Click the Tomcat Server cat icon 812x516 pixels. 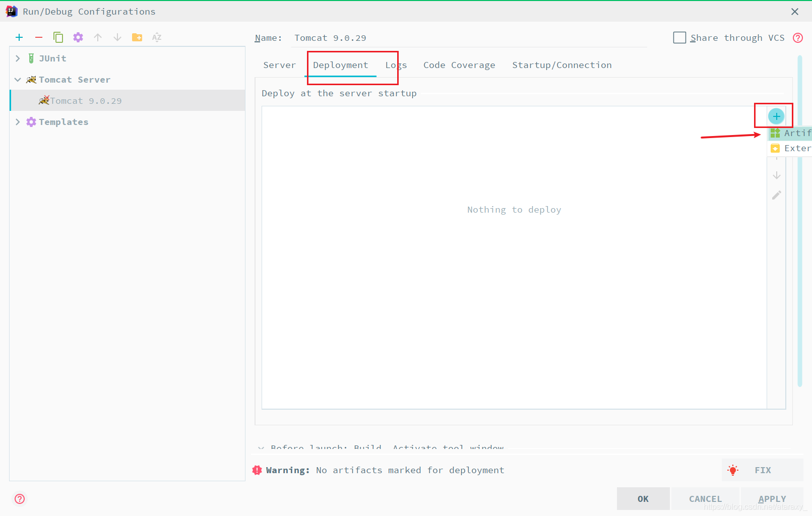pos(31,80)
